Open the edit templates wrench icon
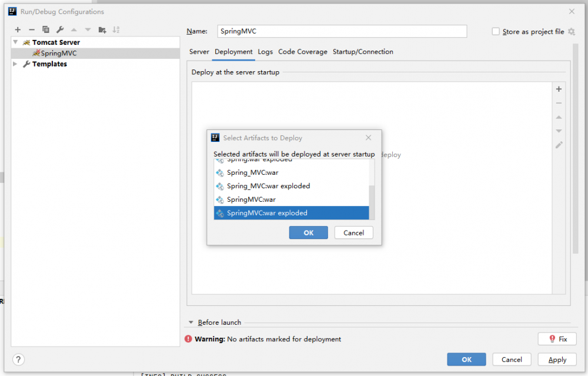Image resolution: width=588 pixels, height=376 pixels. pos(60,29)
